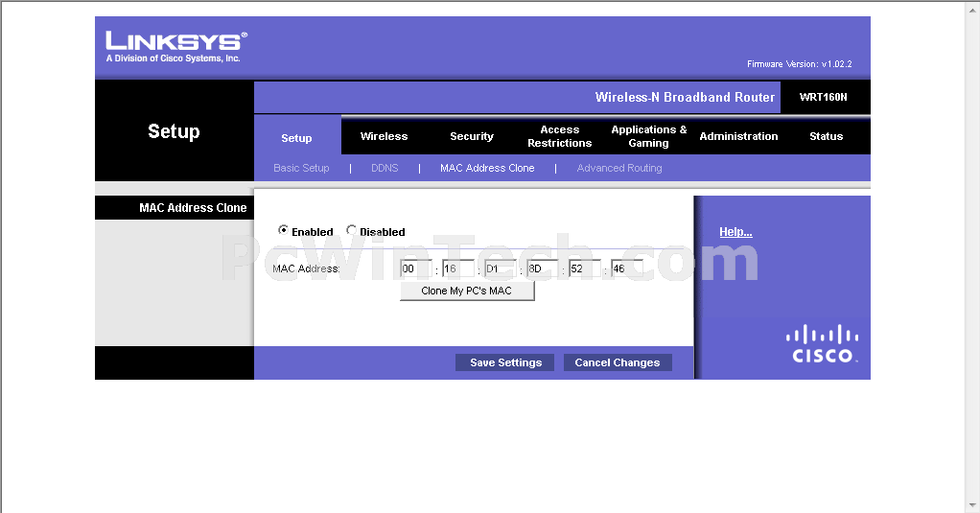980x513 pixels.
Task: Click the MAC Address: field label
Action: [306, 268]
